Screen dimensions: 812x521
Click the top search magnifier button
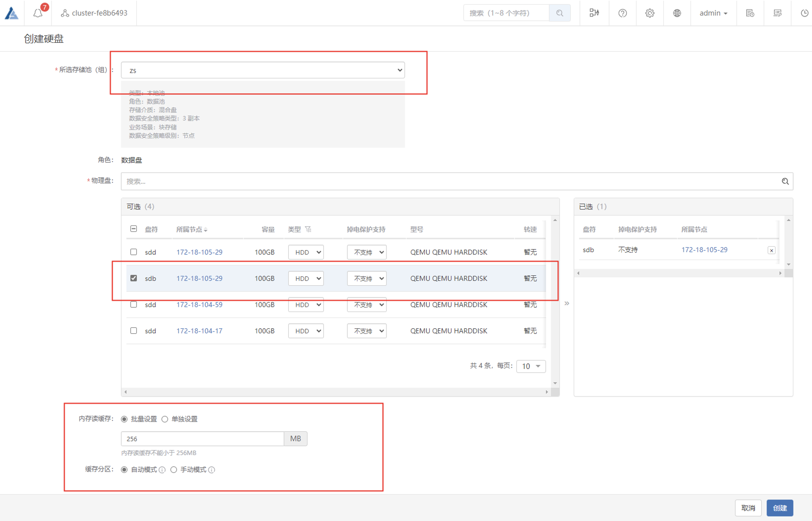[x=559, y=13]
